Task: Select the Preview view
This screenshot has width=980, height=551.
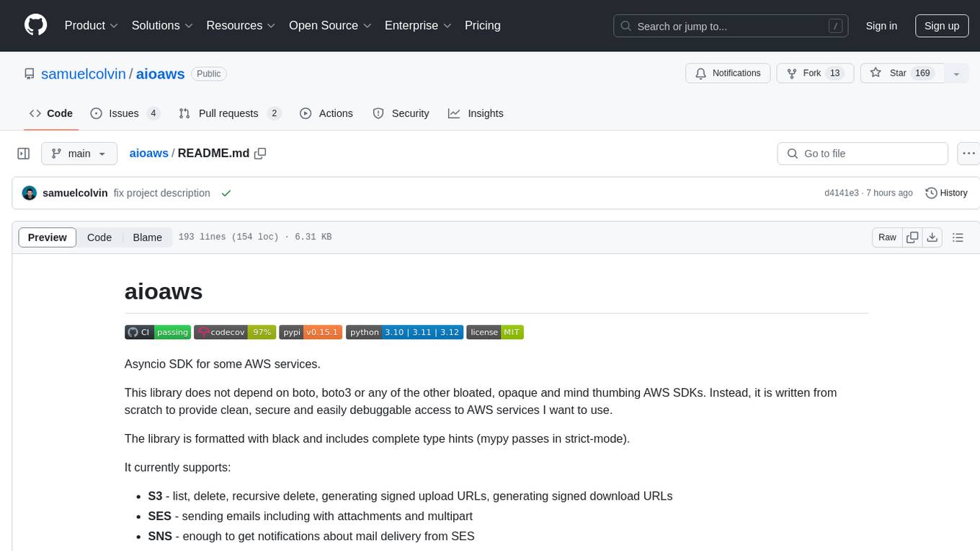Action: coord(48,237)
